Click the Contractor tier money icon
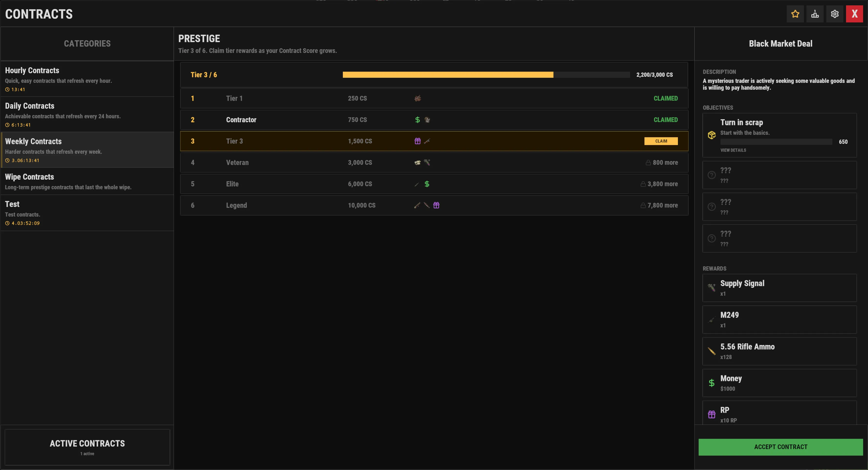 click(418, 120)
